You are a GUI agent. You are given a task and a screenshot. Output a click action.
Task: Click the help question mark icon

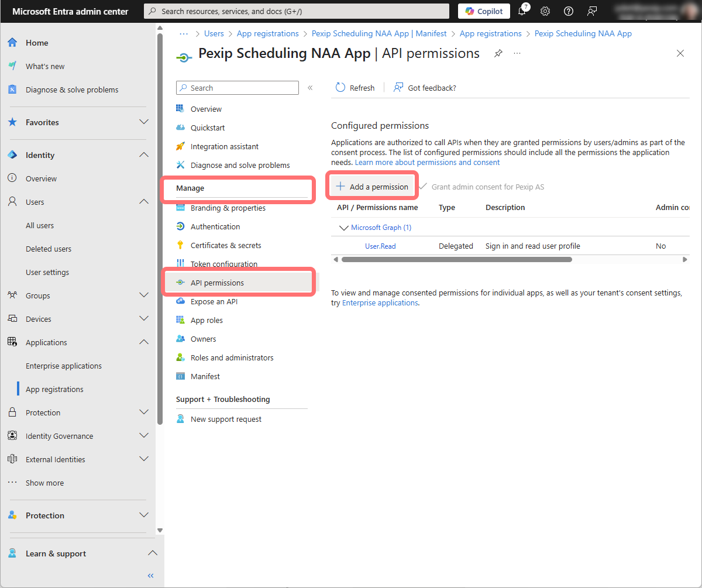568,11
